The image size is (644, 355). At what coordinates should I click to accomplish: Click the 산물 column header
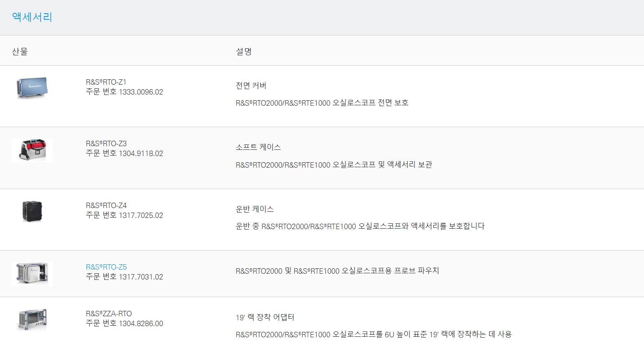(20, 52)
